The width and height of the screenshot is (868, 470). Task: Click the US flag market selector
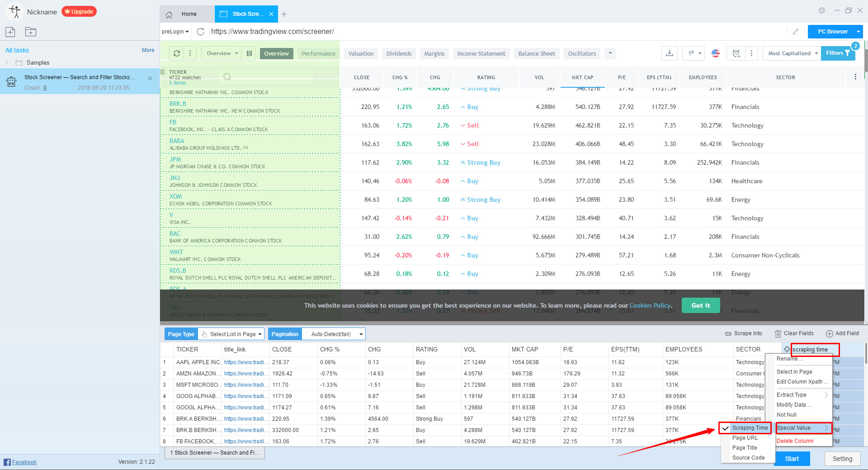[715, 53]
